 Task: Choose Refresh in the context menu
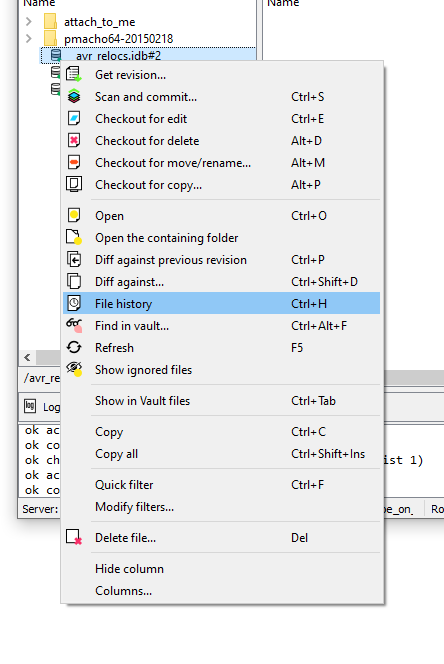click(221, 348)
